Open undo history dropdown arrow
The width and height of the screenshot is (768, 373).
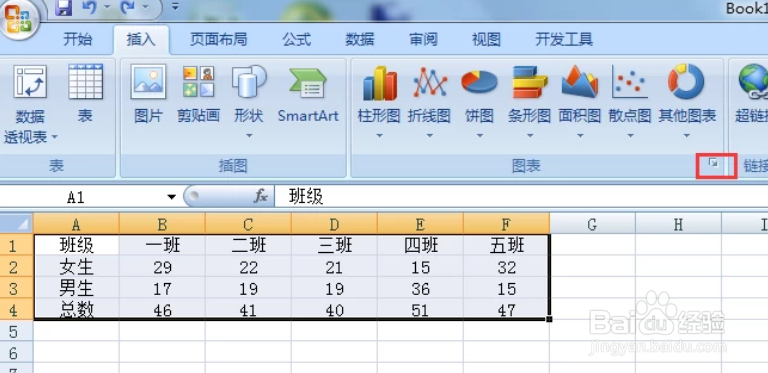[106, 8]
